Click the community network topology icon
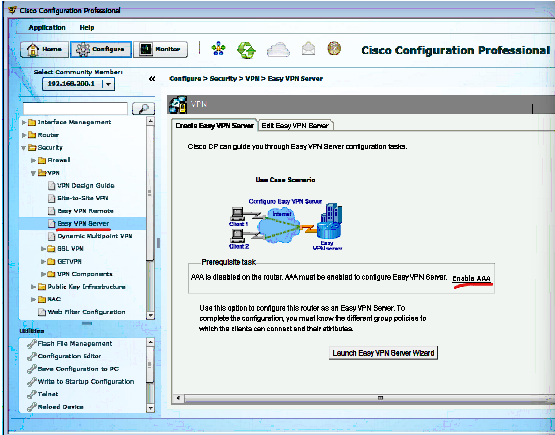Screen dimensions: 555x435 point(218,49)
